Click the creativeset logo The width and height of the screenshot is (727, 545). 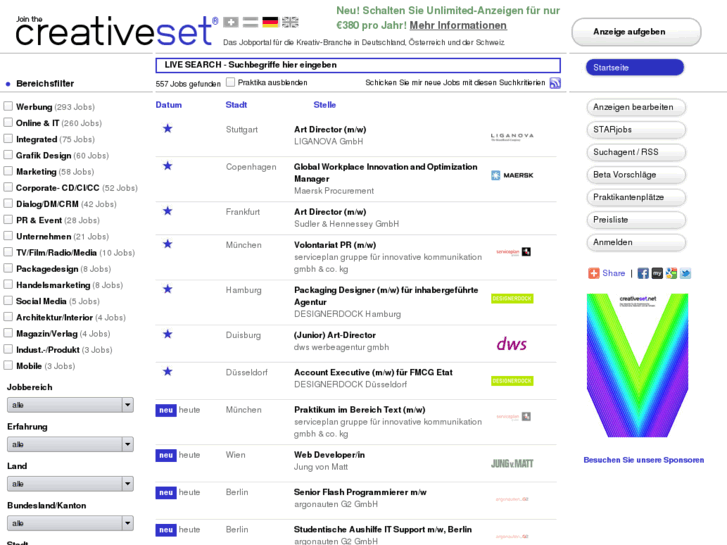(x=116, y=31)
